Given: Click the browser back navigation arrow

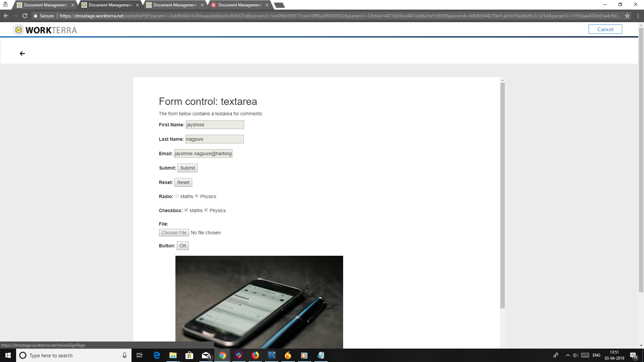Looking at the screenshot, I should [x=6, y=16].
